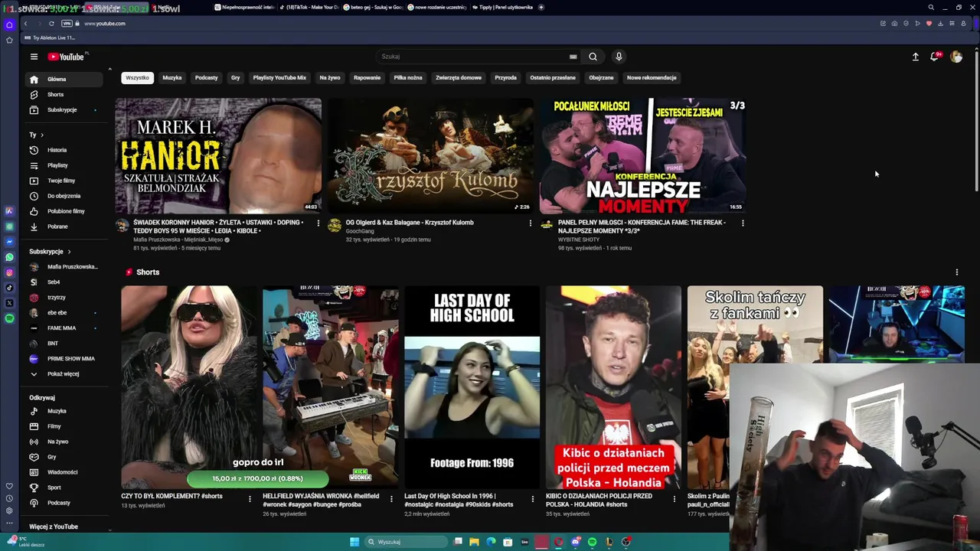The width and height of the screenshot is (980, 551).
Task: Select the Rapowanie filter chip
Action: pyautogui.click(x=367, y=78)
